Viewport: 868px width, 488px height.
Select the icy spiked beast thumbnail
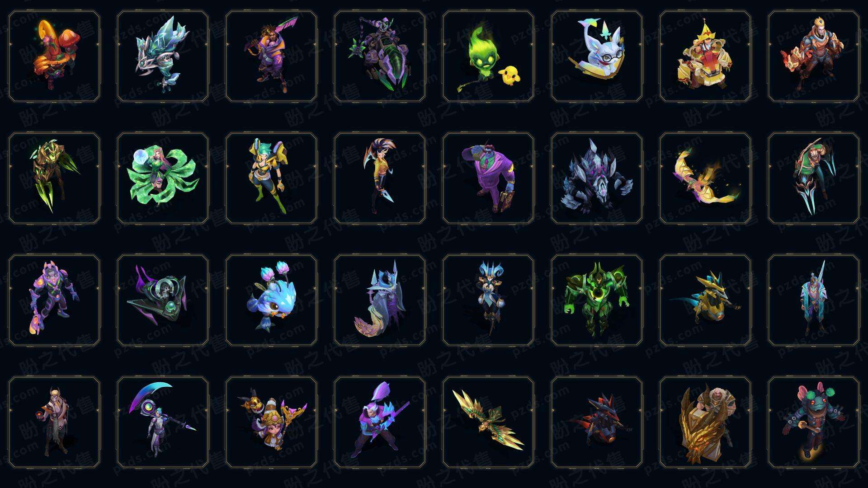click(x=597, y=178)
